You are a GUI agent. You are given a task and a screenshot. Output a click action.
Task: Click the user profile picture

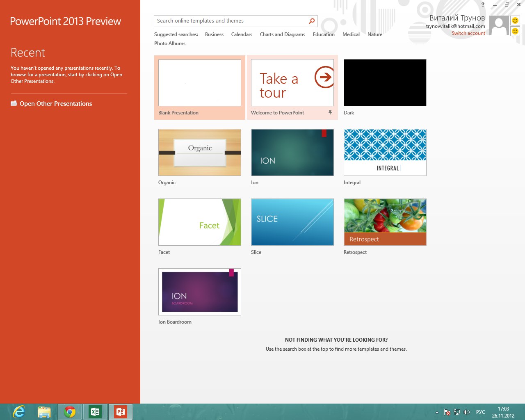tap(499, 25)
